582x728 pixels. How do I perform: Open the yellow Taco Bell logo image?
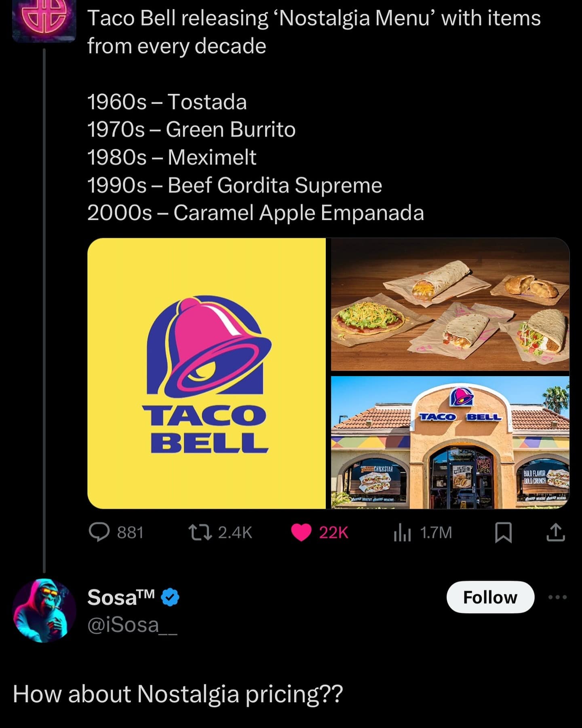coord(207,373)
